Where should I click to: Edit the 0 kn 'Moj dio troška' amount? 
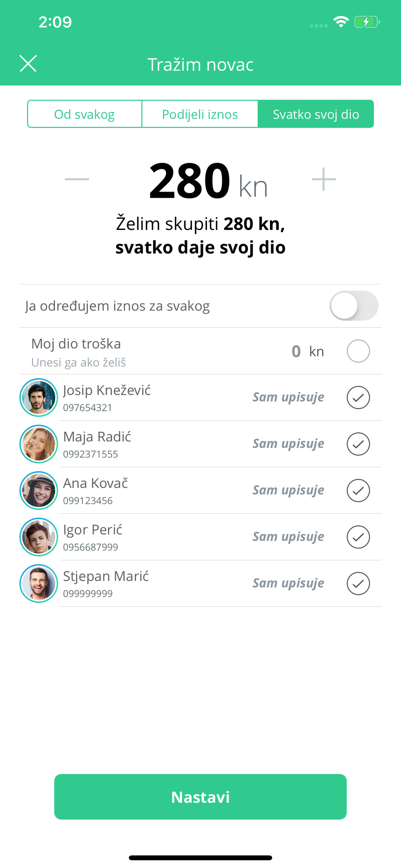pos(297,352)
